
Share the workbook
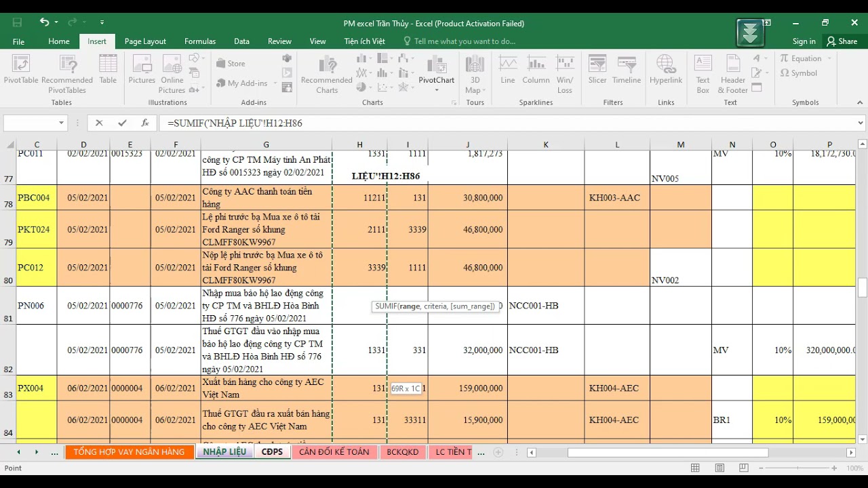[x=842, y=41]
